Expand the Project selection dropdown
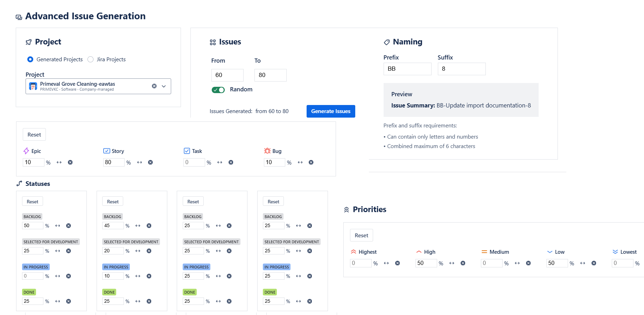This screenshot has height=315, width=644. [163, 86]
